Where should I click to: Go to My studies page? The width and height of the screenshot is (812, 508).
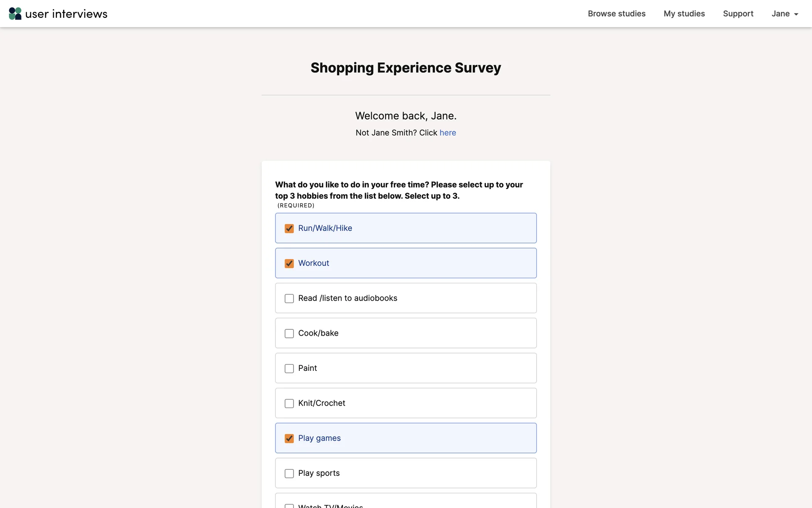pyautogui.click(x=684, y=14)
